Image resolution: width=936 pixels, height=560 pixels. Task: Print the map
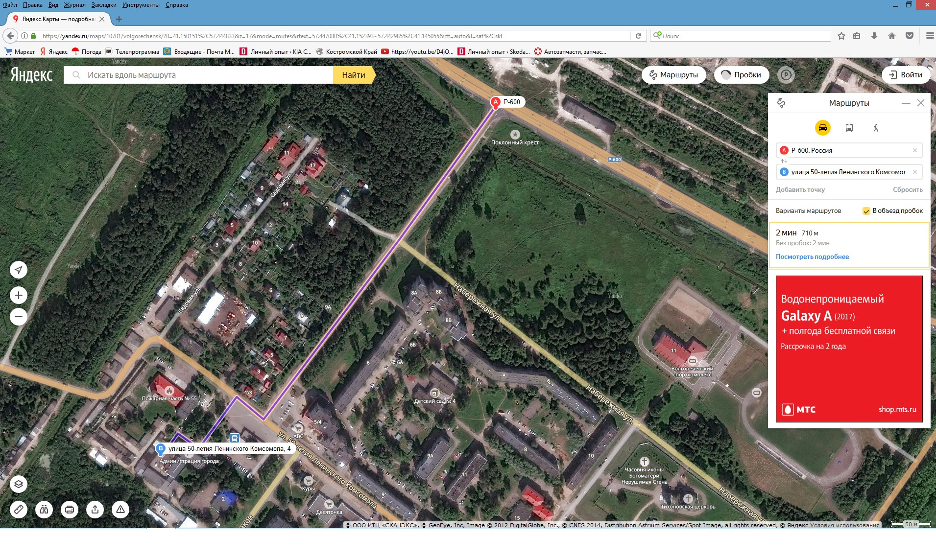tap(70, 510)
